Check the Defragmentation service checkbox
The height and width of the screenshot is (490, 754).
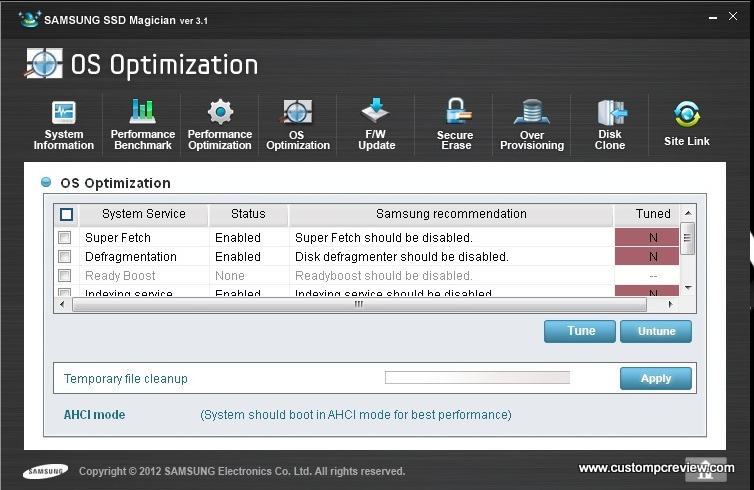click(64, 256)
